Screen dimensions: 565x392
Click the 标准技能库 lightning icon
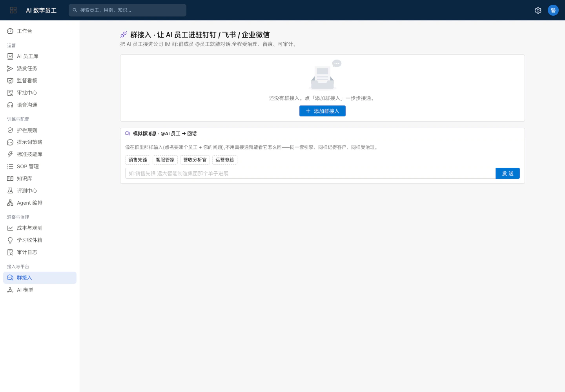[x=10, y=154]
